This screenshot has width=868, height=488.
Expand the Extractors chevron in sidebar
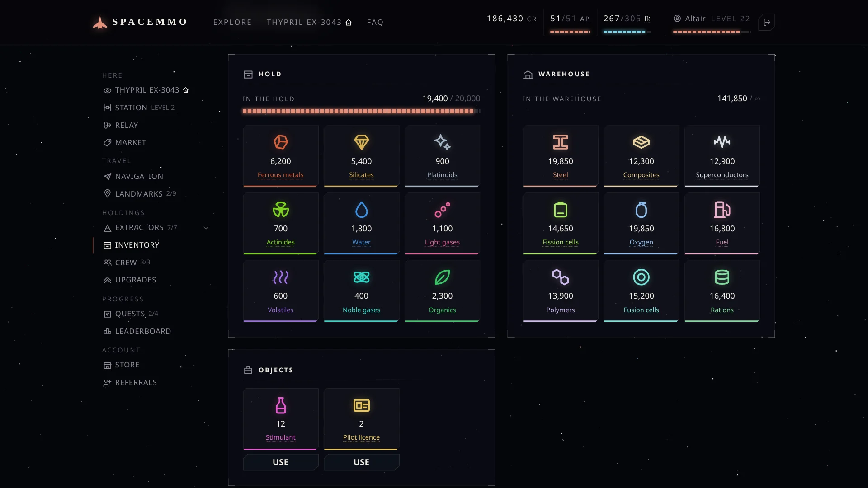206,228
